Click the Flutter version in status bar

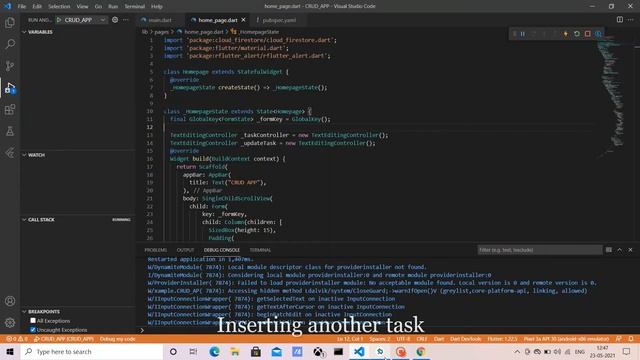(x=502, y=339)
